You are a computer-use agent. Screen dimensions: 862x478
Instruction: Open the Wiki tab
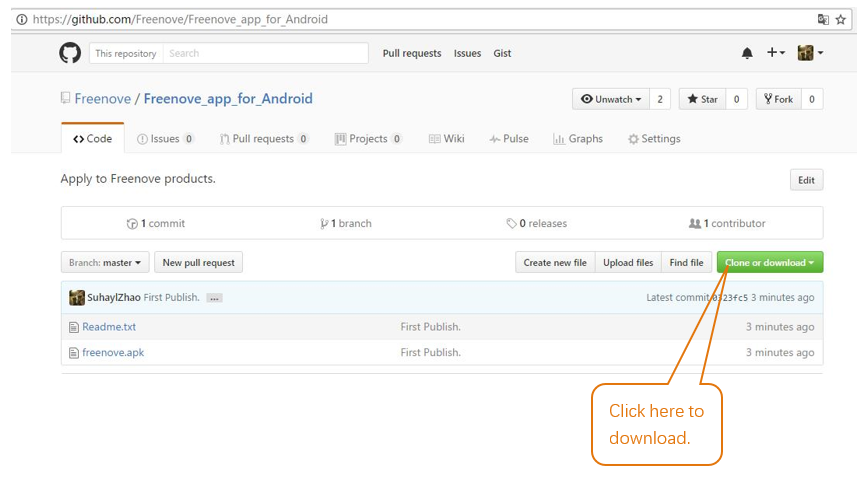pyautogui.click(x=446, y=139)
